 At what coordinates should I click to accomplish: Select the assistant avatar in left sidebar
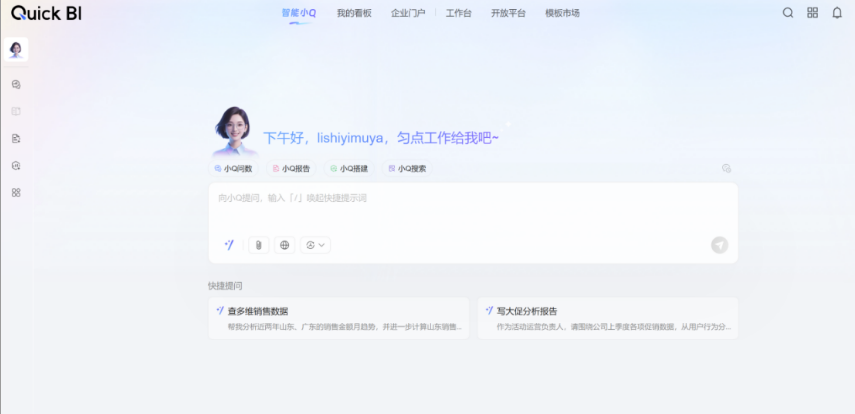tap(16, 50)
